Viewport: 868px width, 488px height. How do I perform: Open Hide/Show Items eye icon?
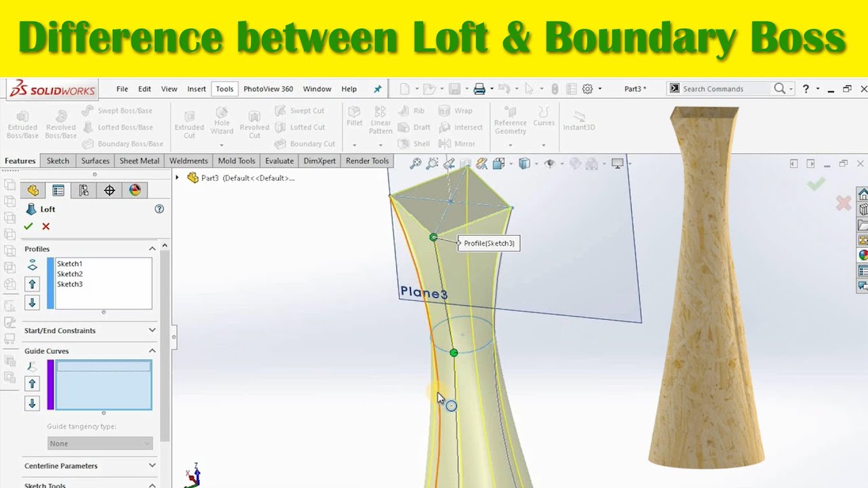click(549, 163)
